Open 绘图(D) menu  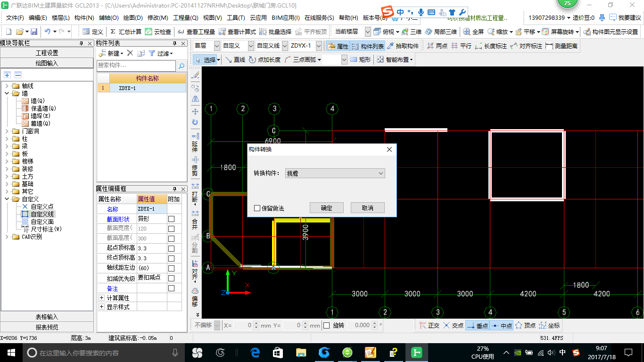point(133,18)
